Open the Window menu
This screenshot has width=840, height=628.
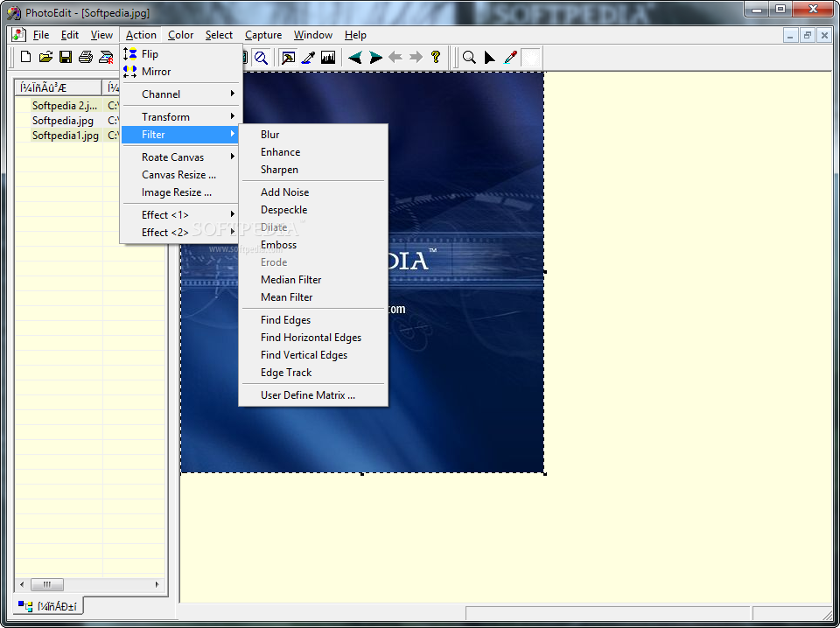313,35
